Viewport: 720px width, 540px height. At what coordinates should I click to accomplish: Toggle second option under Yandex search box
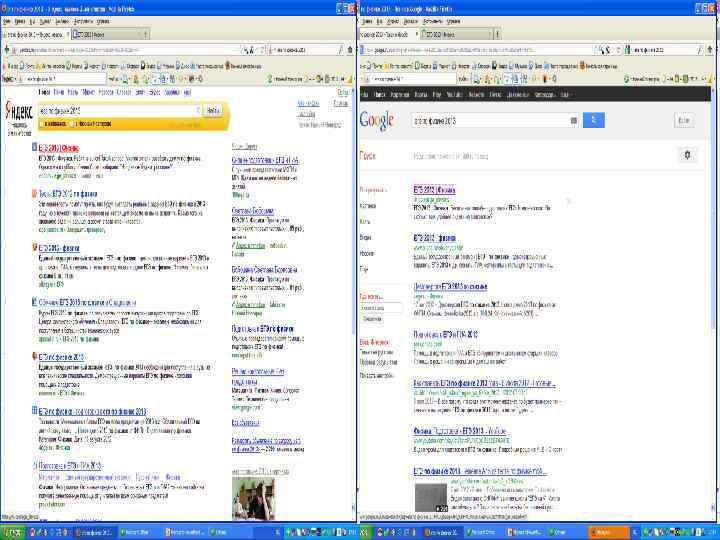[x=71, y=124]
